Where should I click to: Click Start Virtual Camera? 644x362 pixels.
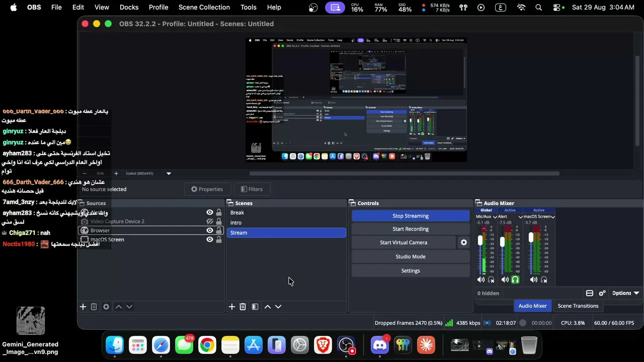point(404,242)
